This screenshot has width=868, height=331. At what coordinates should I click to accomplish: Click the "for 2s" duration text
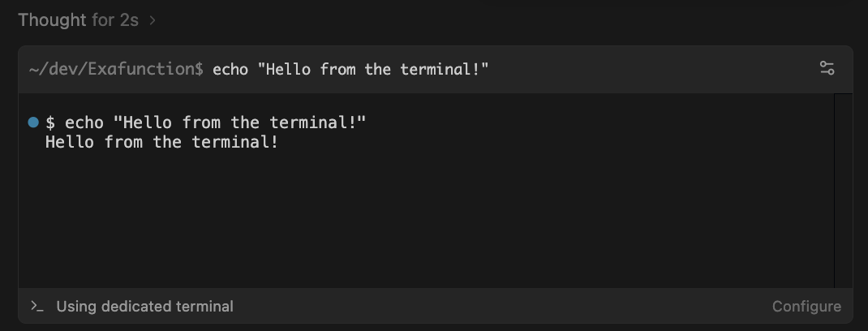point(115,20)
